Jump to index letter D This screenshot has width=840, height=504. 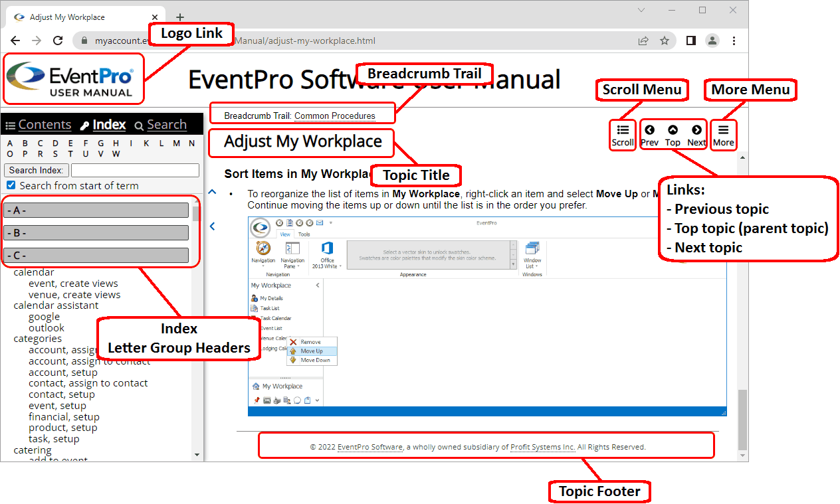pyautogui.click(x=55, y=143)
